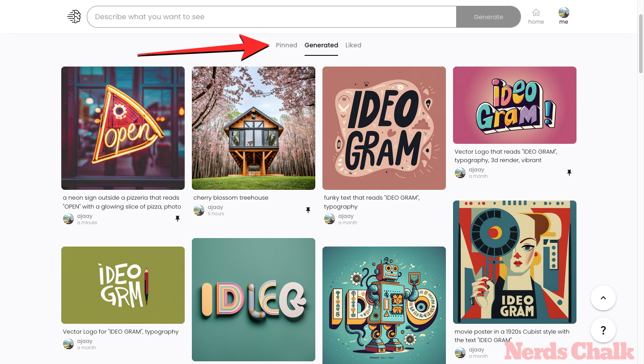The image size is (644, 364).
Task: Pin the cherry blossom treehouse image
Action: [x=308, y=210]
